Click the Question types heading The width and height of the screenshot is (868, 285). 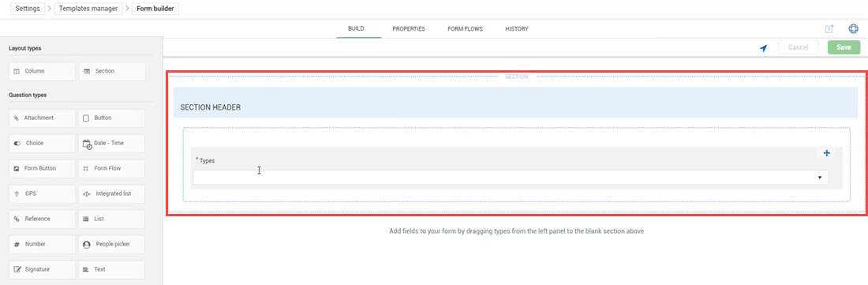28,95
